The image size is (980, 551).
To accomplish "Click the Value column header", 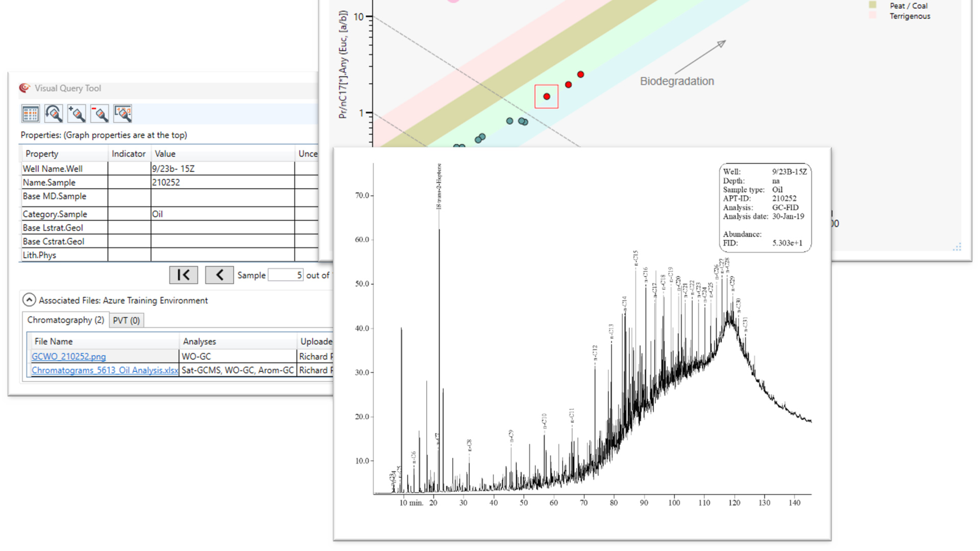I will pyautogui.click(x=223, y=154).
